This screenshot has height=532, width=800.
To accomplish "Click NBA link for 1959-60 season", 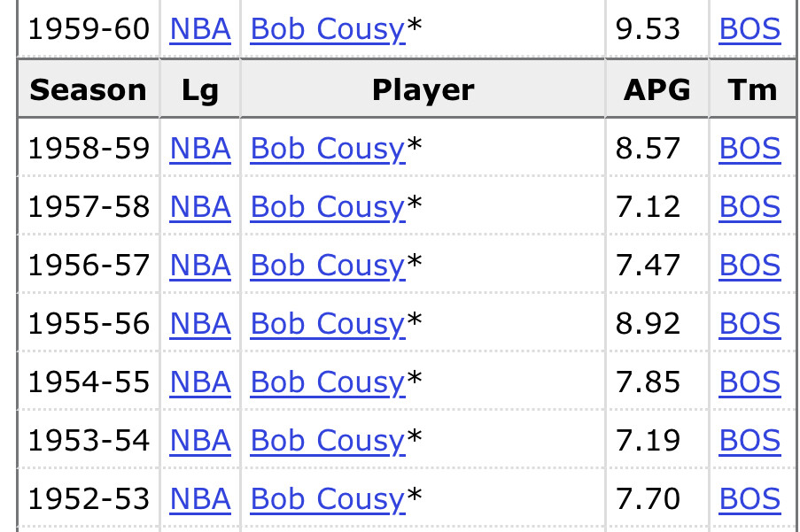I will click(x=200, y=29).
